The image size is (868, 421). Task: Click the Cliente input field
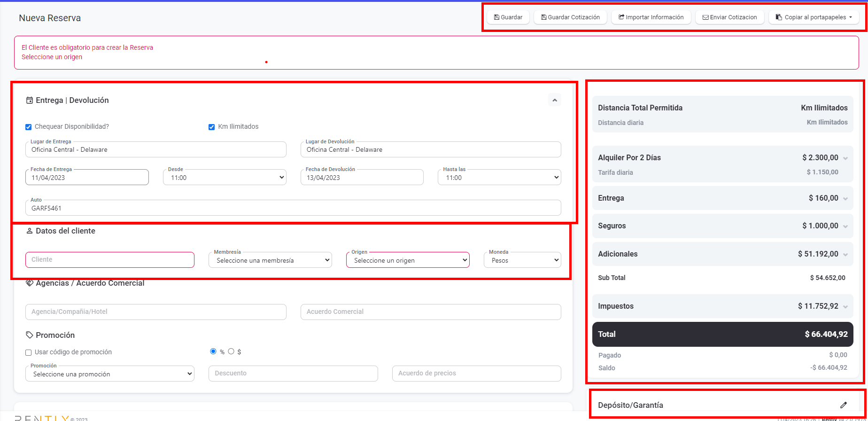tap(110, 260)
